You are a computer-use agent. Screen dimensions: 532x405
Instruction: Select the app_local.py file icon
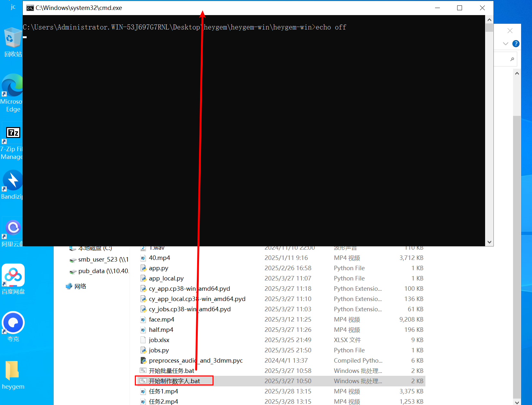[x=143, y=279]
